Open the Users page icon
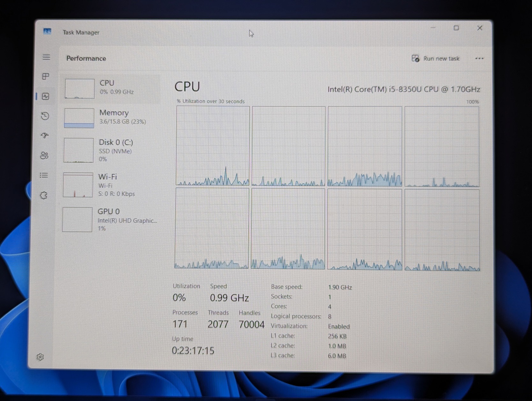The image size is (532, 401). pos(44,155)
